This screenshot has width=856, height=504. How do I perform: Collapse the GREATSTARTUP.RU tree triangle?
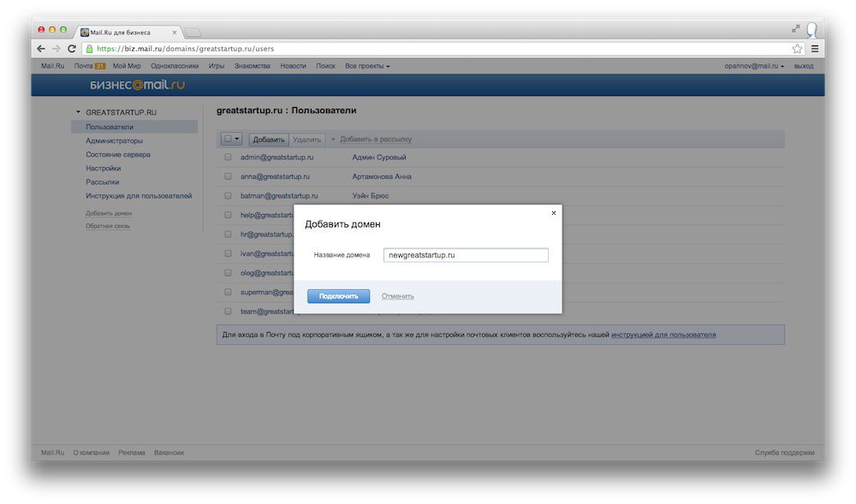(x=78, y=112)
